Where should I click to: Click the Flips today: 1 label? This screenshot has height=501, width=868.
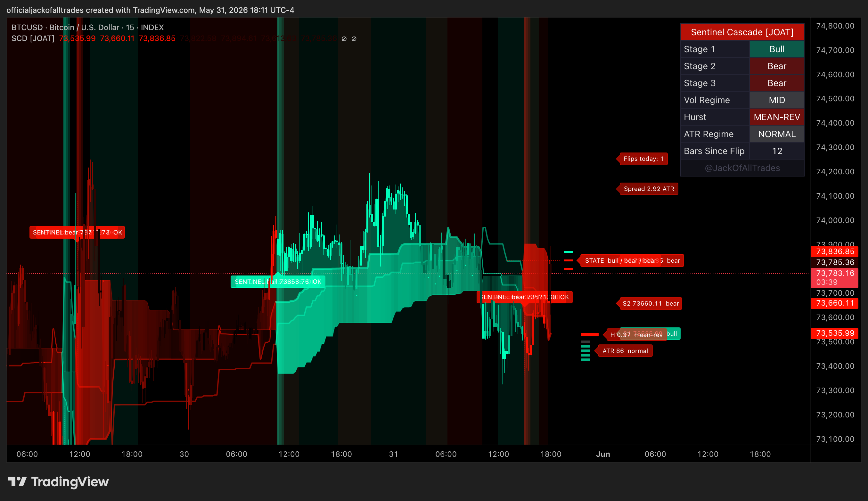point(643,159)
